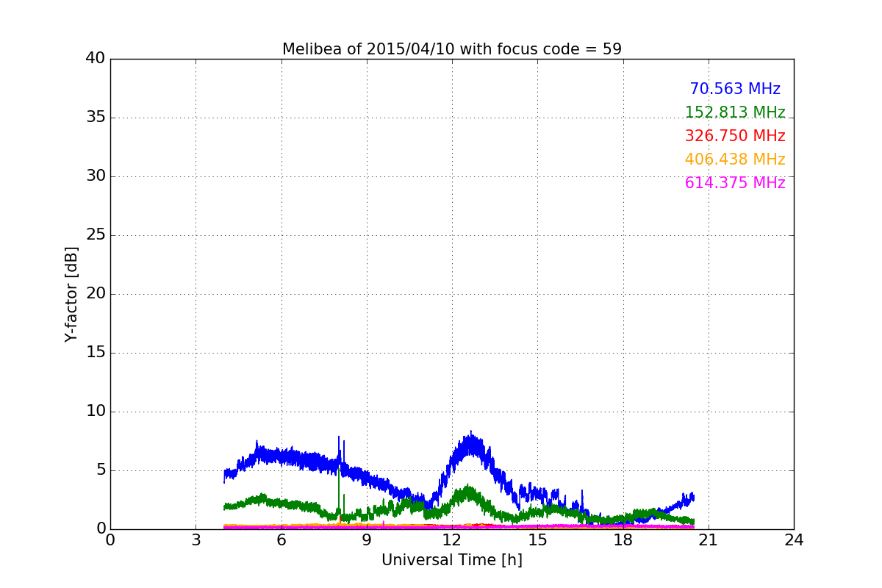Click the x-axis tick label 24
The width and height of the screenshot is (882, 588).
pos(794,539)
